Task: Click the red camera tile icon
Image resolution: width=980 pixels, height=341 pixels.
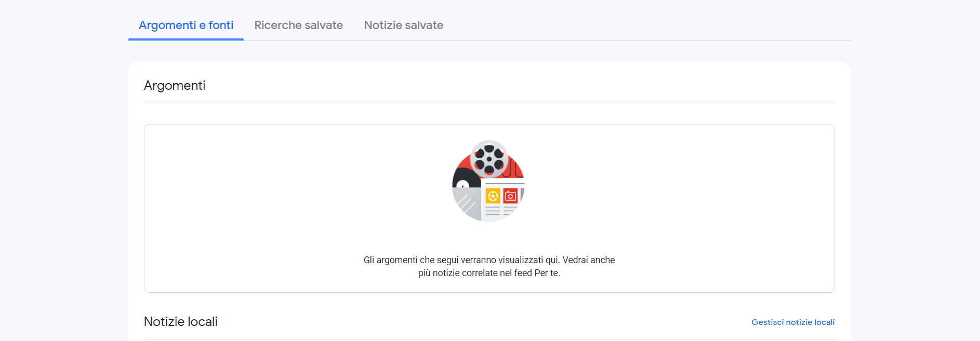Action: pyautogui.click(x=510, y=196)
